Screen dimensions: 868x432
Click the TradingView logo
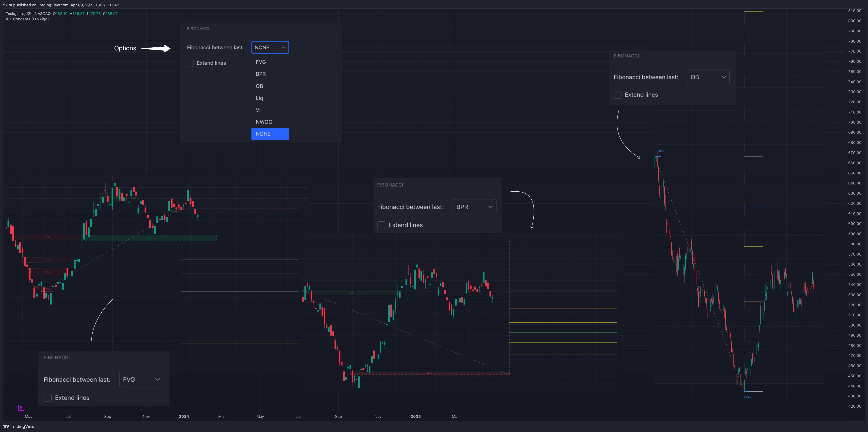pos(19,426)
